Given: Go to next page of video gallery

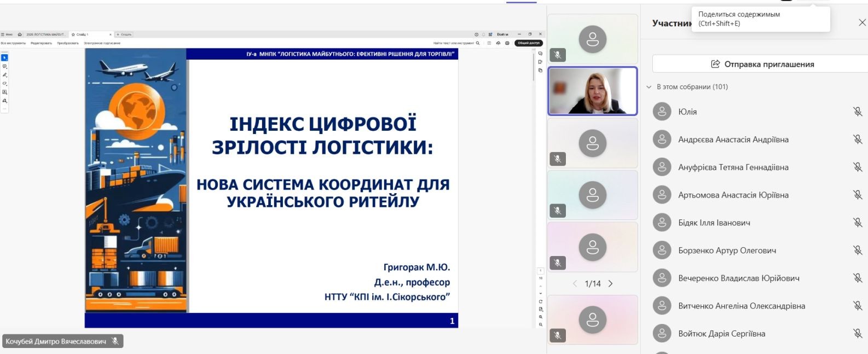Looking at the screenshot, I should pos(611,283).
